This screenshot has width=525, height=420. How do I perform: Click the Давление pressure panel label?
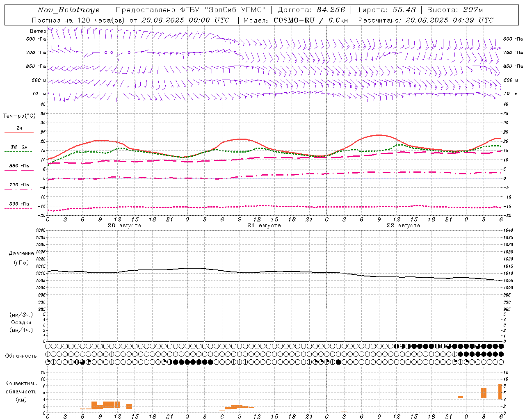pos(21,253)
